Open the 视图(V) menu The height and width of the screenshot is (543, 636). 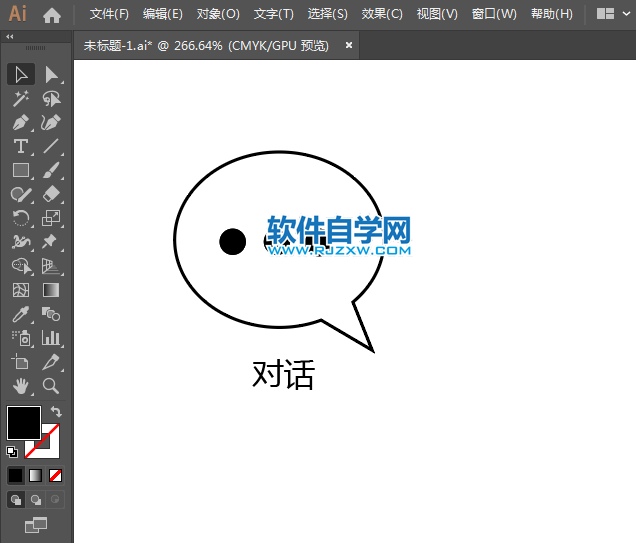(x=437, y=14)
